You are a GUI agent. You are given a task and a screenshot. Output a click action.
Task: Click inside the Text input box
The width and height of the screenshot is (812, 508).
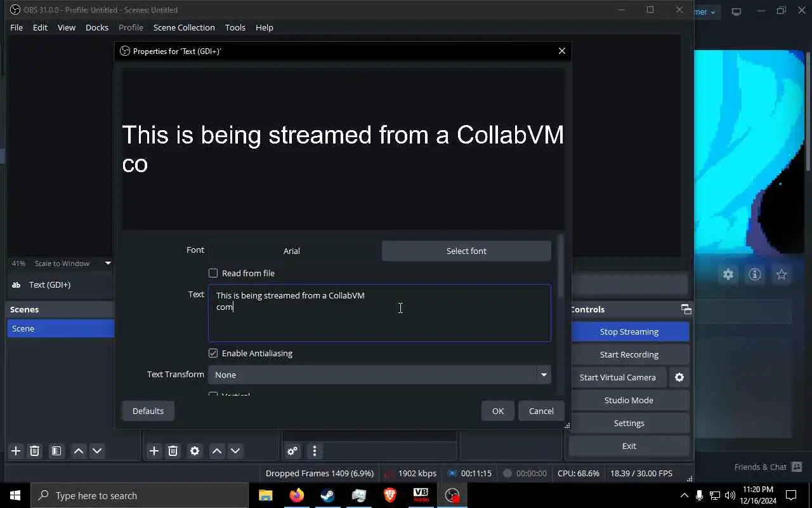pyautogui.click(x=379, y=313)
